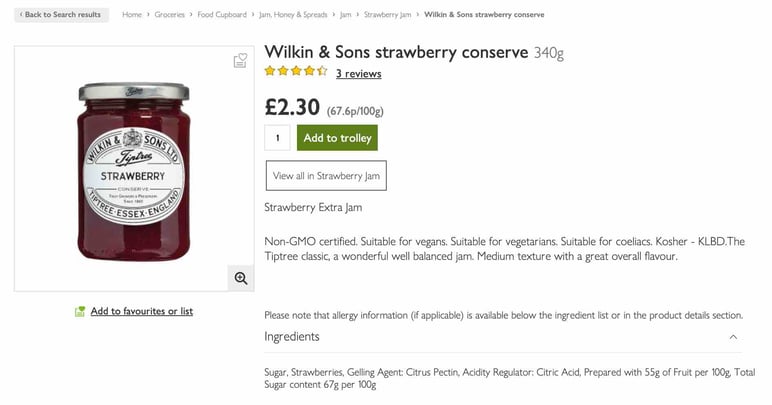Open Jam, Honey & Spreads breadcrumb
The height and width of the screenshot is (405, 772).
pyautogui.click(x=293, y=15)
